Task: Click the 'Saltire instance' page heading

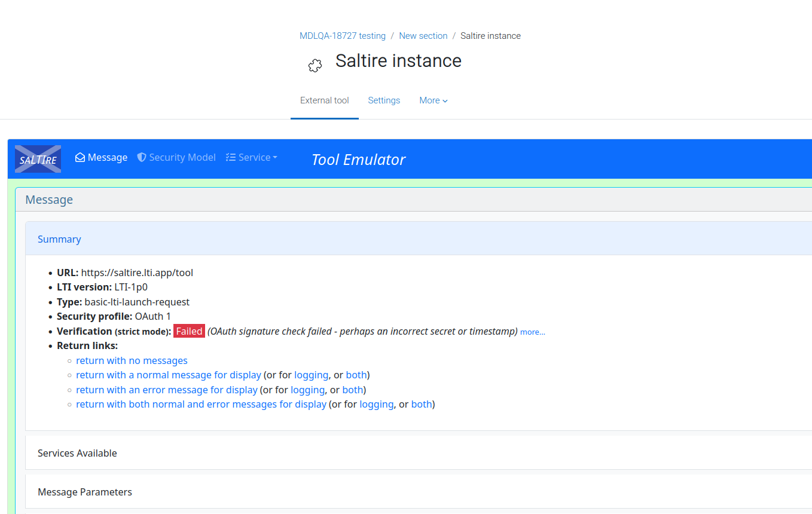Action: (x=398, y=61)
